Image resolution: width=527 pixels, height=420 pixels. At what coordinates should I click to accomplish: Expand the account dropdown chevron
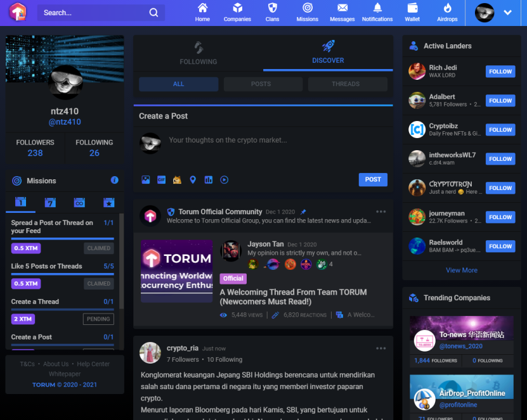pos(507,13)
